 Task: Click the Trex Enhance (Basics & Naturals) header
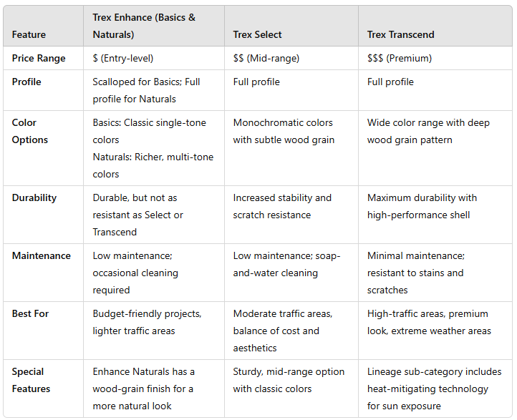coord(144,26)
